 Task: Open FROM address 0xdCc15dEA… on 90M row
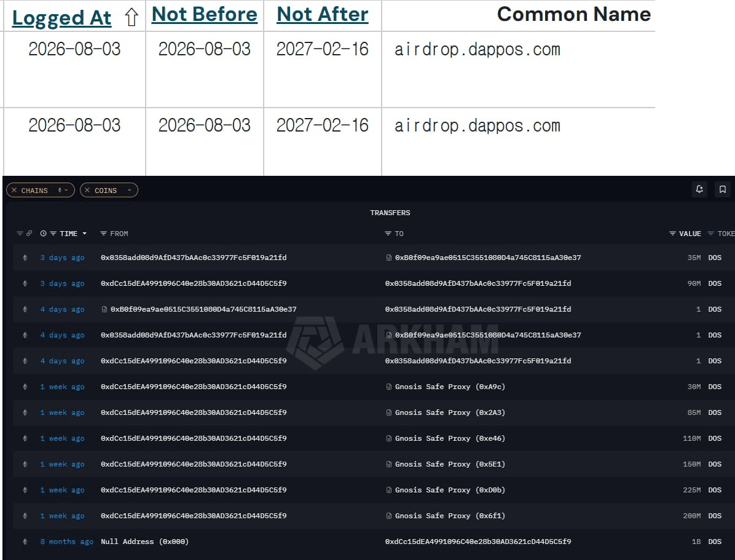[194, 283]
